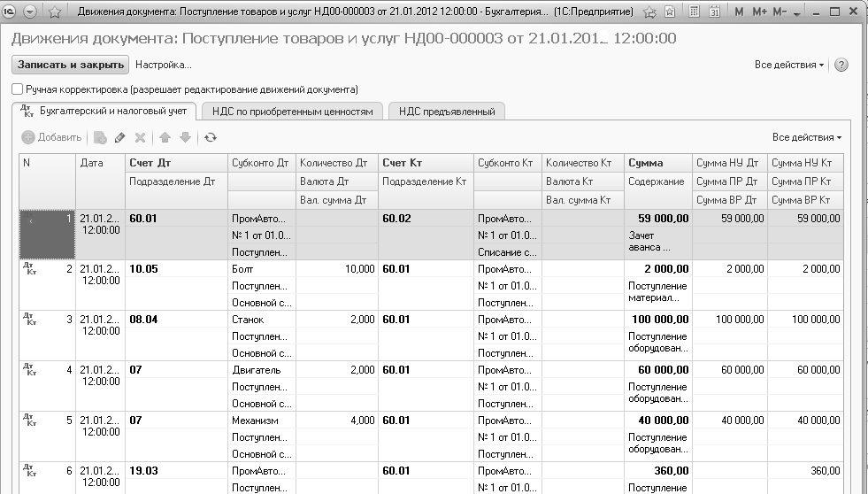Screen dimensions: 868x494
Task: Click the 60 000,00 bold sum cell
Action: pyautogui.click(x=658, y=369)
